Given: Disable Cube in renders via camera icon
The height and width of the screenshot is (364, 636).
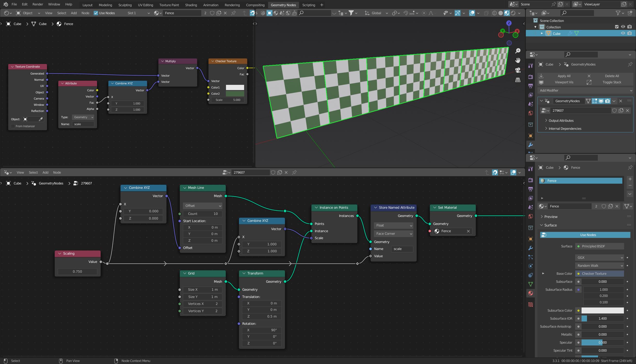Looking at the screenshot, I should click(630, 33).
